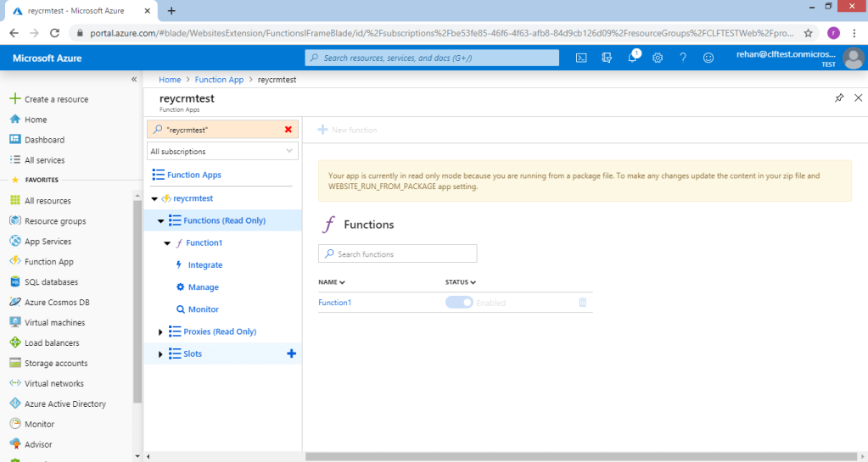This screenshot has width=868, height=462.
Task: Expand the Proxies (Read Only) node
Action: (x=160, y=331)
